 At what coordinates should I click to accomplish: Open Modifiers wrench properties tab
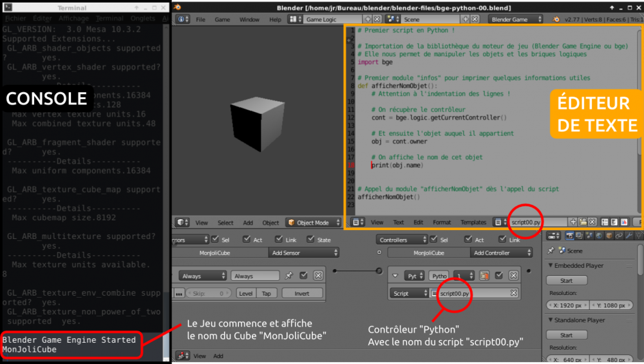629,236
